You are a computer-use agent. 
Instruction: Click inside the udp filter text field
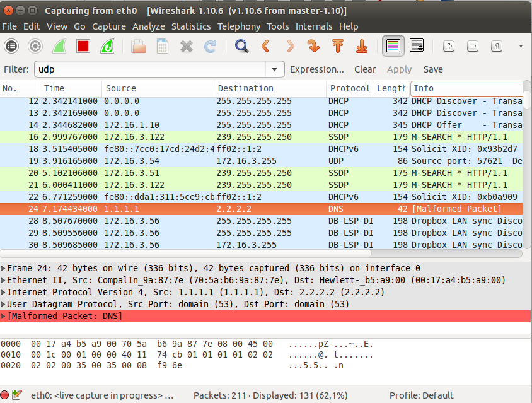(x=151, y=69)
